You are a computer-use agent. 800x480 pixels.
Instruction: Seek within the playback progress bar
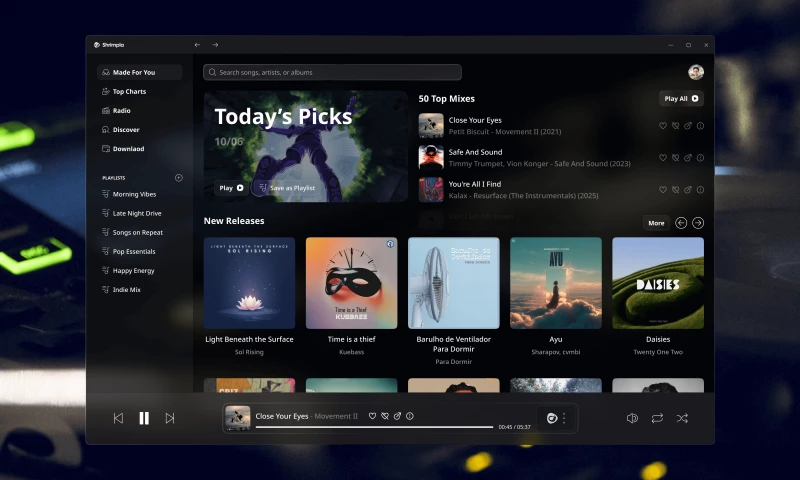tap(374, 427)
